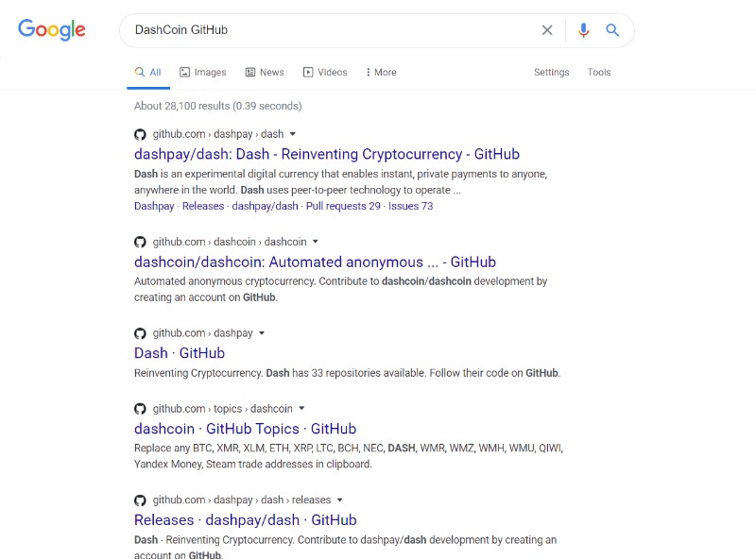The height and width of the screenshot is (559, 756).
Task: Click GitHub favicon of dash › releases result
Action: [x=140, y=500]
